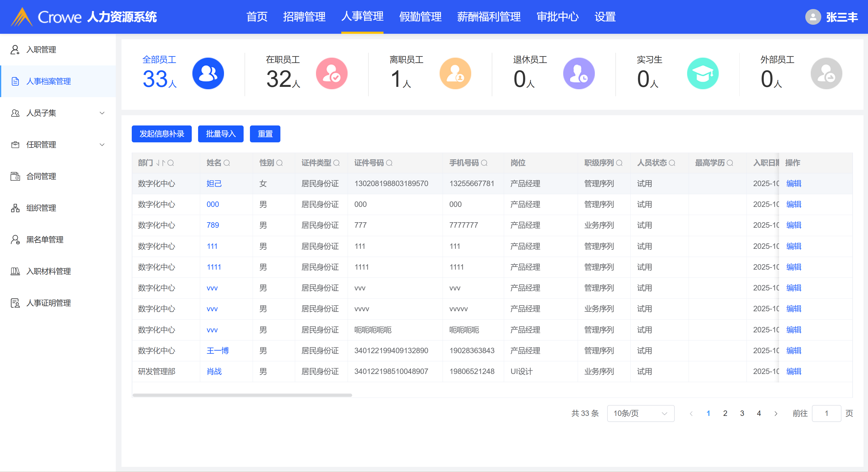Click the orange 离职员工 icon
868x472 pixels.
coord(455,74)
